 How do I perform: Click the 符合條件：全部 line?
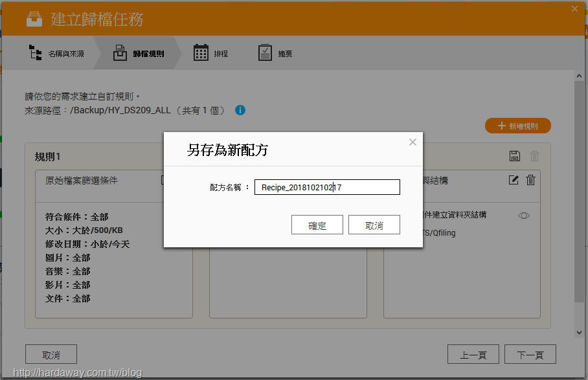click(x=76, y=217)
